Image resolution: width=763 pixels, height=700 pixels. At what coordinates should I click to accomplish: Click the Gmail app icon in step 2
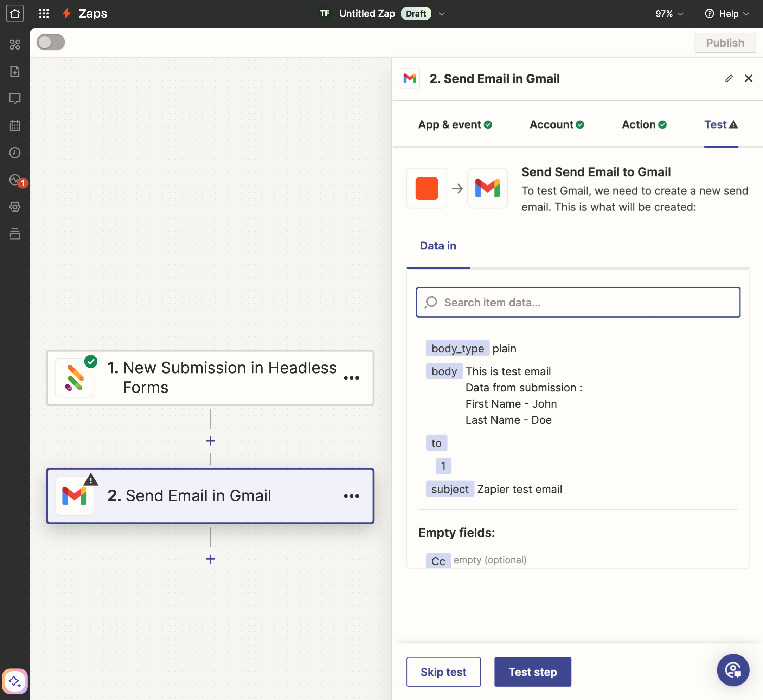click(75, 495)
